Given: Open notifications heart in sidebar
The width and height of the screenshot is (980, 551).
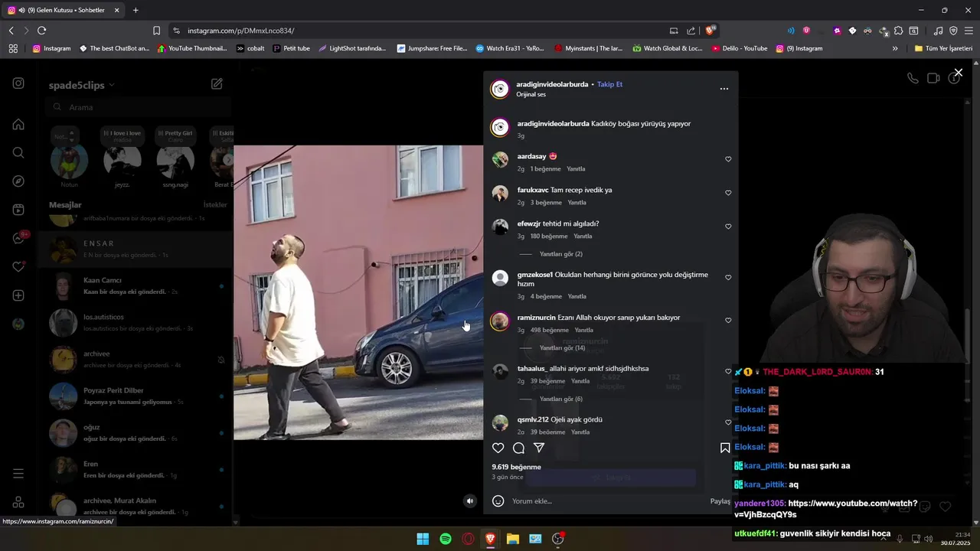Looking at the screenshot, I should tap(18, 267).
